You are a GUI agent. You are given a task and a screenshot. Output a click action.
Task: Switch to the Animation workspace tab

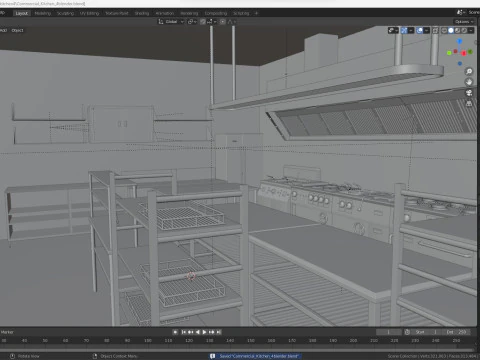click(165, 13)
